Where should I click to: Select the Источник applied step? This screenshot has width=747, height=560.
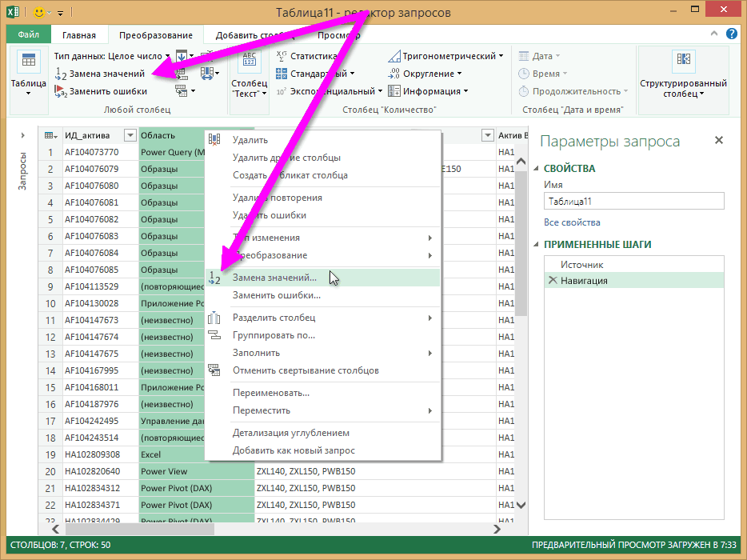pyautogui.click(x=581, y=265)
